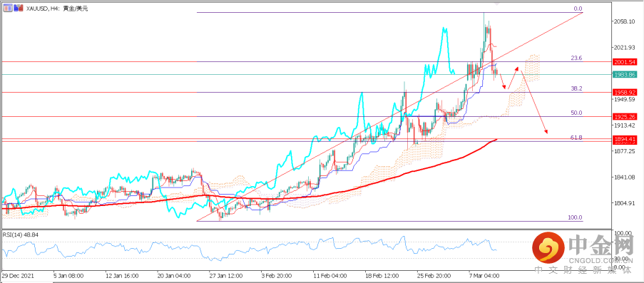Click the 100.0 Fibonacci level label
Viewport: 644px width, 283px height.
tap(576, 217)
